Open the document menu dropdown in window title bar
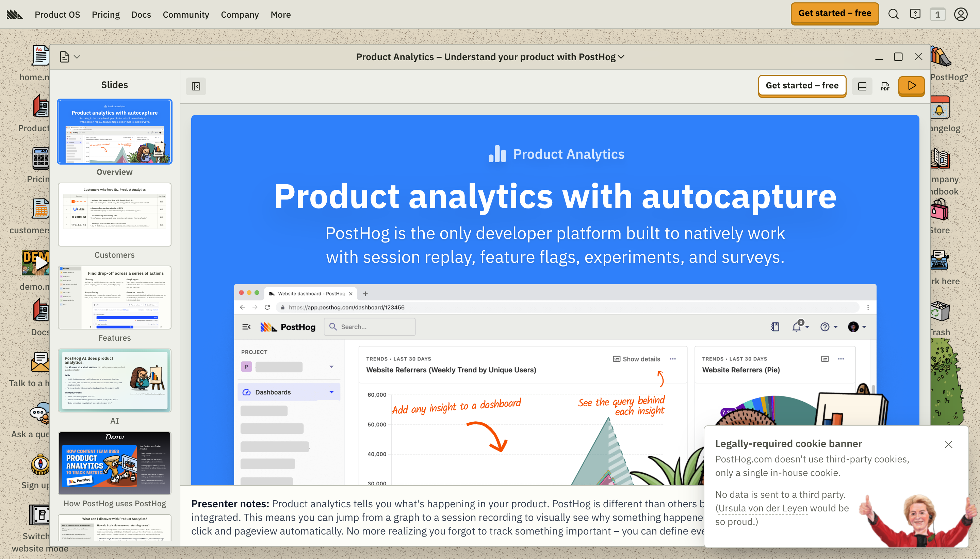 pyautogui.click(x=70, y=57)
